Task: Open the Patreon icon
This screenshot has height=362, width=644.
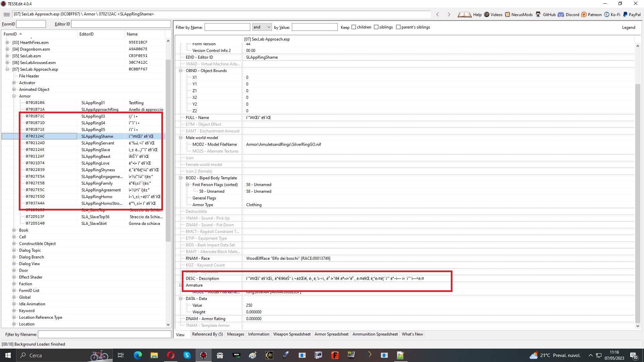Action: click(x=584, y=14)
